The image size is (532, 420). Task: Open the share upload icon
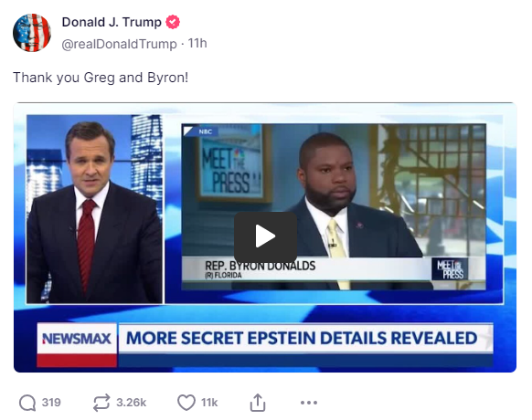coord(258,403)
